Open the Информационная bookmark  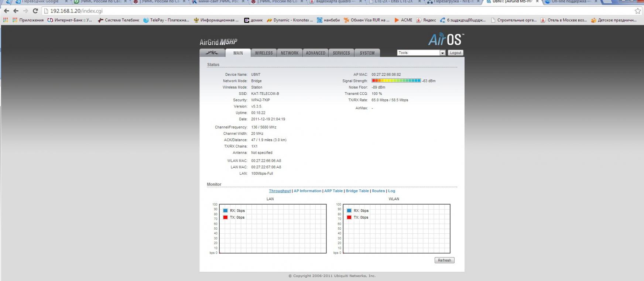(x=216, y=20)
